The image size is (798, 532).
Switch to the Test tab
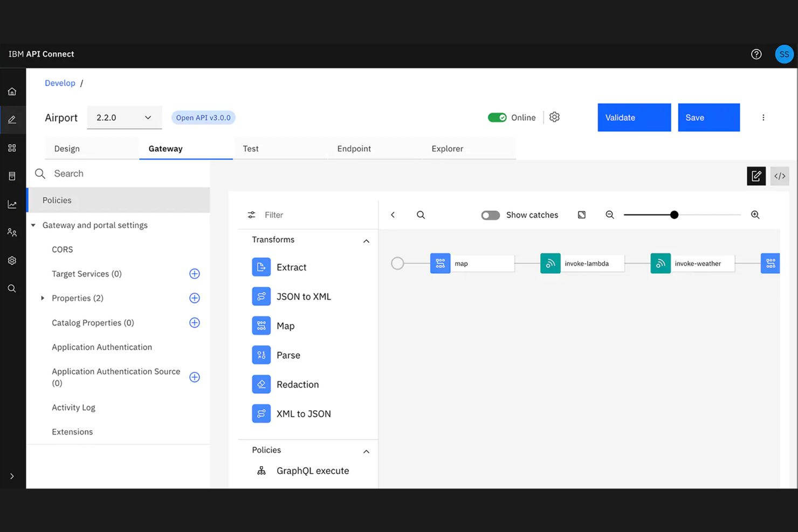(280, 149)
